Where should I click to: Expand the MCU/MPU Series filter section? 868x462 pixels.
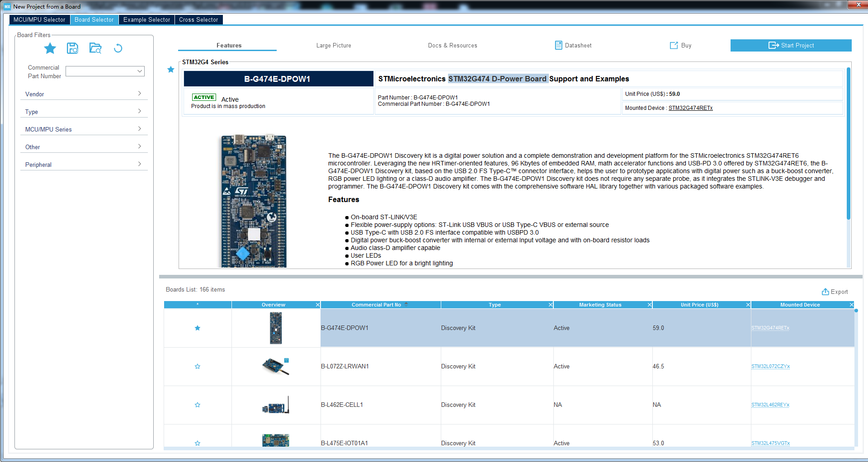click(84, 129)
